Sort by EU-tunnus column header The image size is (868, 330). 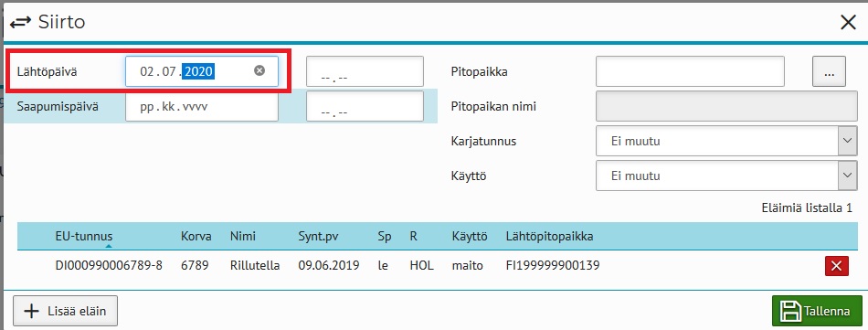point(83,237)
